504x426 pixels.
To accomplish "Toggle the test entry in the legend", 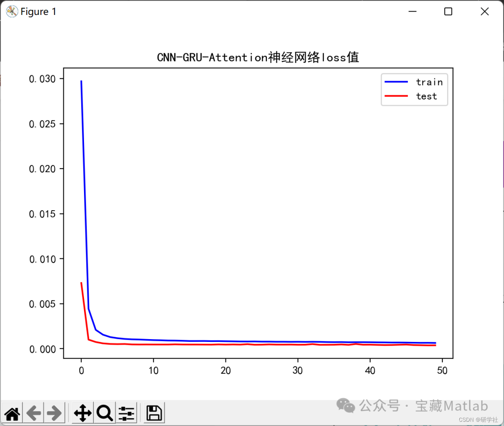I will [x=426, y=96].
